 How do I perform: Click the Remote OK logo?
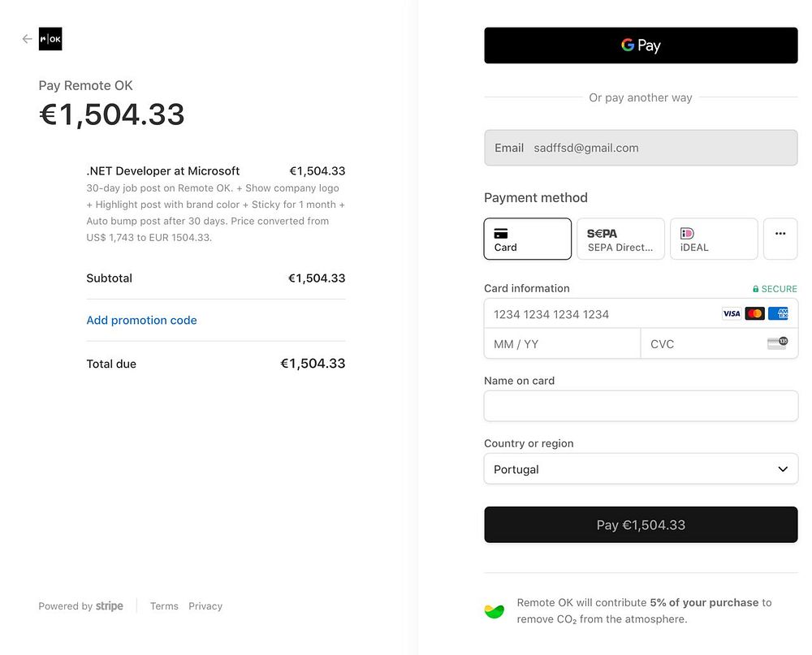pos(50,39)
